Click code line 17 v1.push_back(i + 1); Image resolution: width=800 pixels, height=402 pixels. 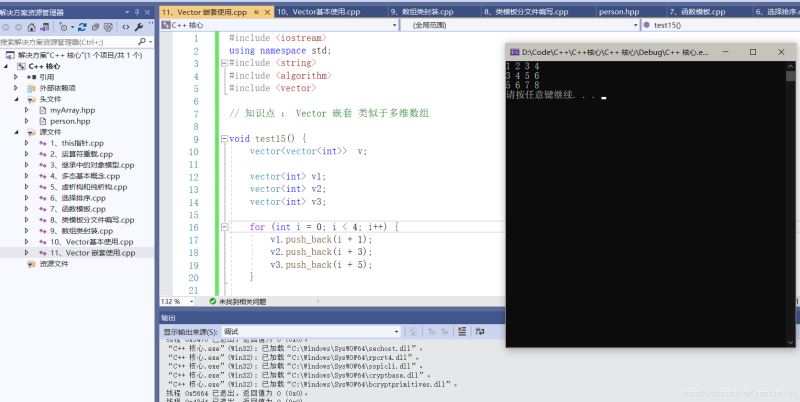click(321, 239)
